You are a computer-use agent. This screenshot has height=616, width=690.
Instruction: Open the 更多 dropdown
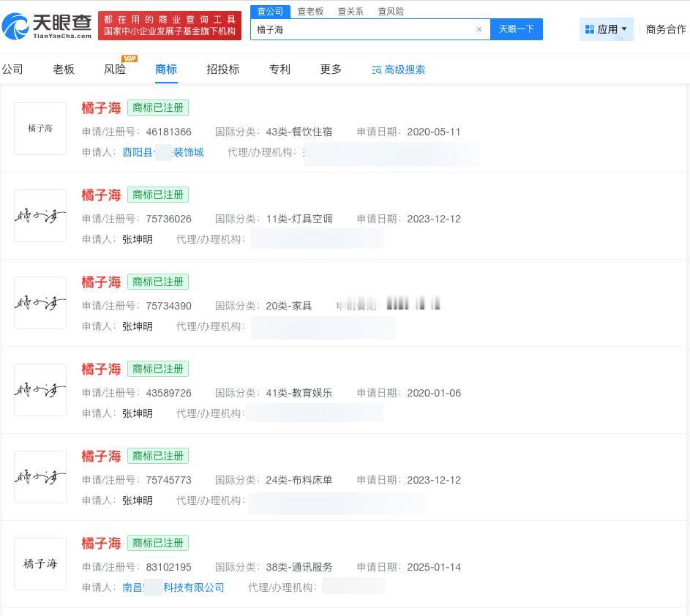click(330, 69)
